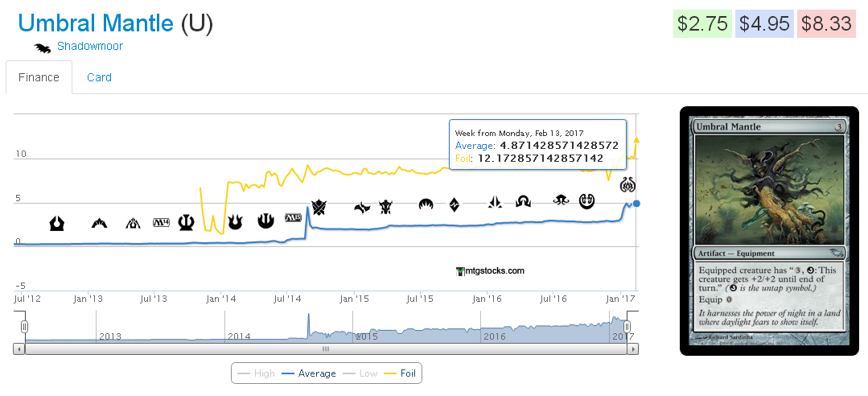This screenshot has width=868, height=396.
Task: Click the Battle for Zendikar diamond symbol
Action: 454,204
